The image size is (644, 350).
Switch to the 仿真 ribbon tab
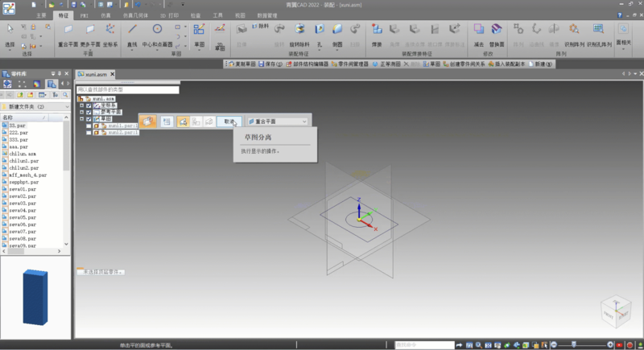(x=106, y=15)
